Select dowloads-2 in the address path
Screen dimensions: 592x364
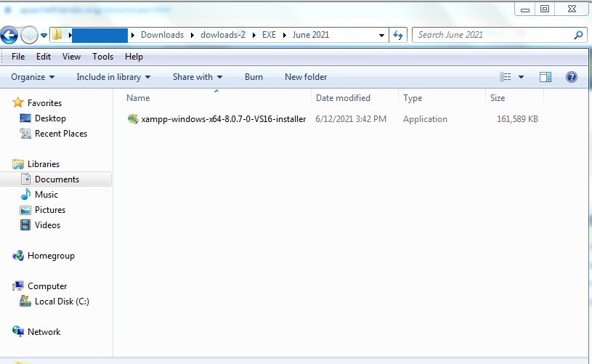tap(223, 35)
